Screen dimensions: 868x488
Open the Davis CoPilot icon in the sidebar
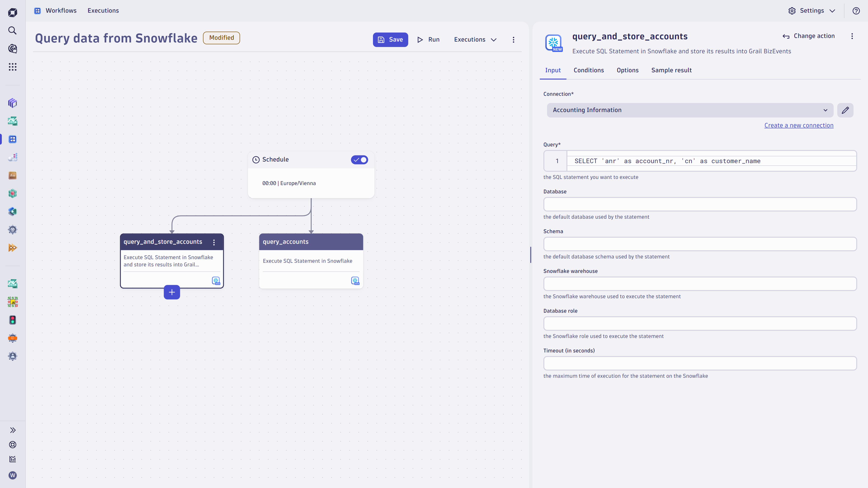pos(12,49)
